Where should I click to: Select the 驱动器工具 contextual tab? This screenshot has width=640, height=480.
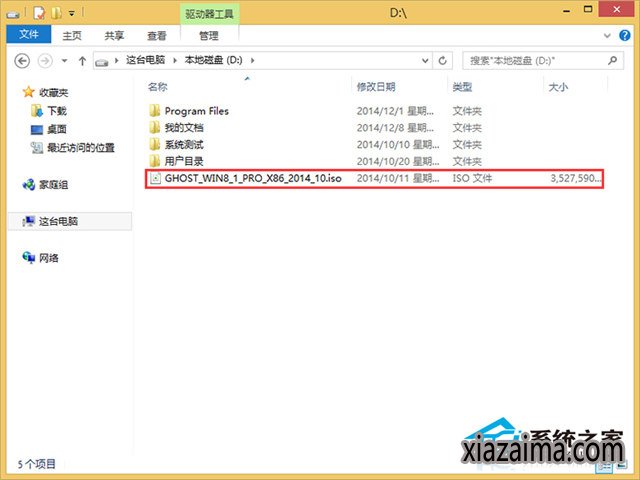209,14
